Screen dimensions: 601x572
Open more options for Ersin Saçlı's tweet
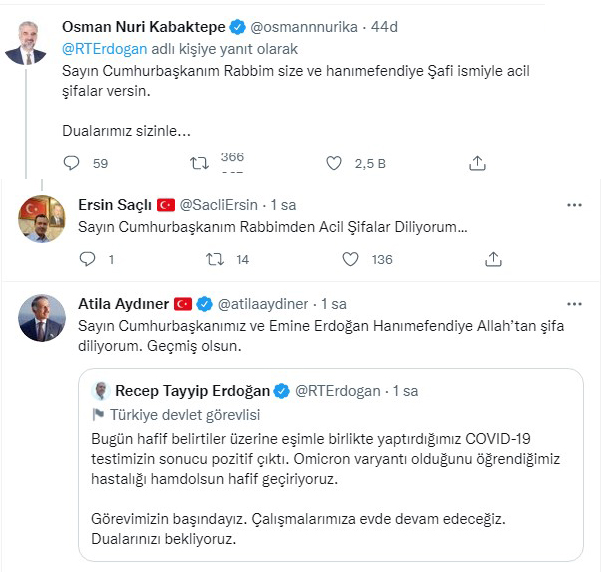point(574,205)
